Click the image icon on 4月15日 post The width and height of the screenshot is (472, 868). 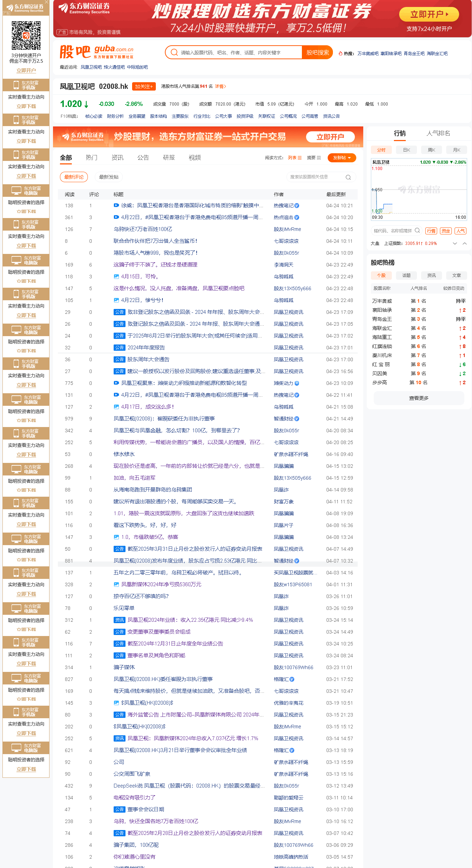pos(116,277)
